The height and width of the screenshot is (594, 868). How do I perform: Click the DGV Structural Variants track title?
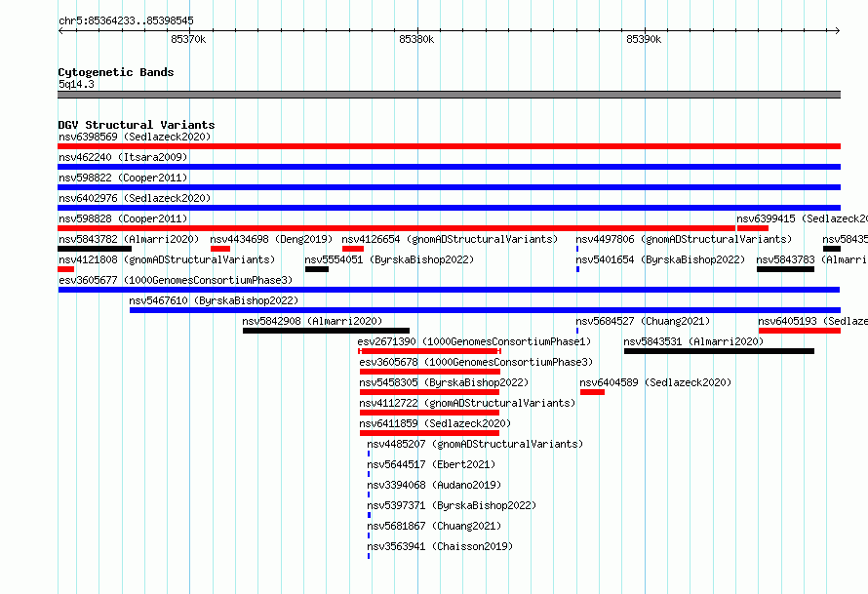tap(137, 125)
